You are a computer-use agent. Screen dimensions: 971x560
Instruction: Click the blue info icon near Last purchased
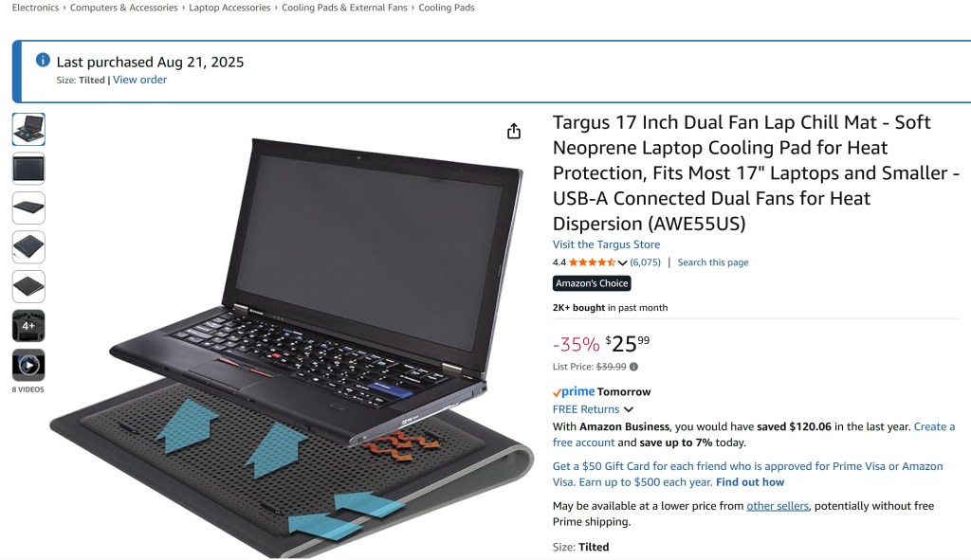click(x=43, y=60)
